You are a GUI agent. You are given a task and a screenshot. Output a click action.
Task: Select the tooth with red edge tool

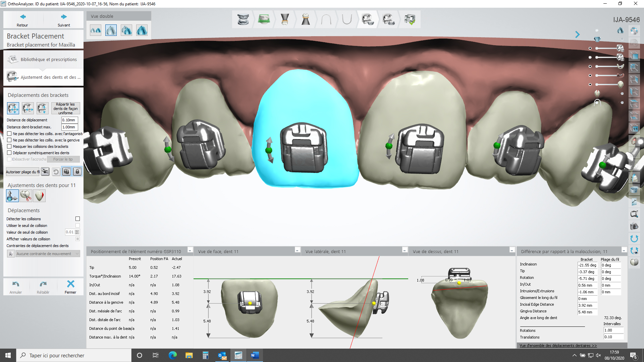(39, 195)
